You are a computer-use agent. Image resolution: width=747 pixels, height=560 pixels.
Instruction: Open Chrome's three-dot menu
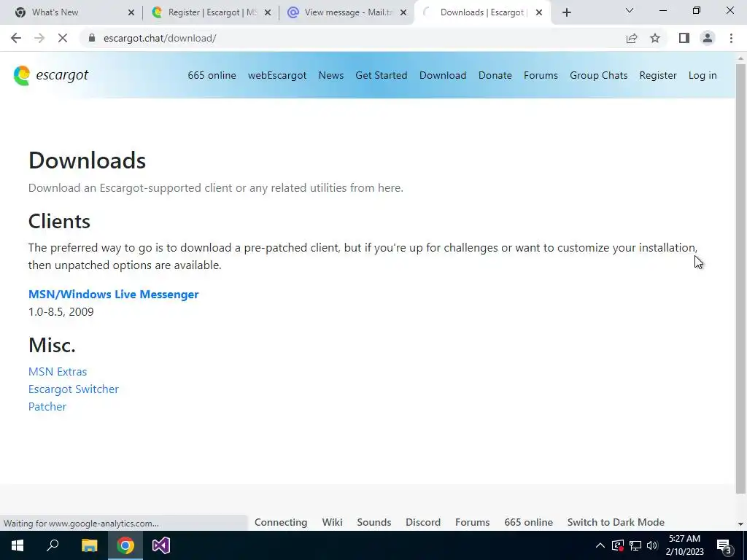click(x=731, y=38)
